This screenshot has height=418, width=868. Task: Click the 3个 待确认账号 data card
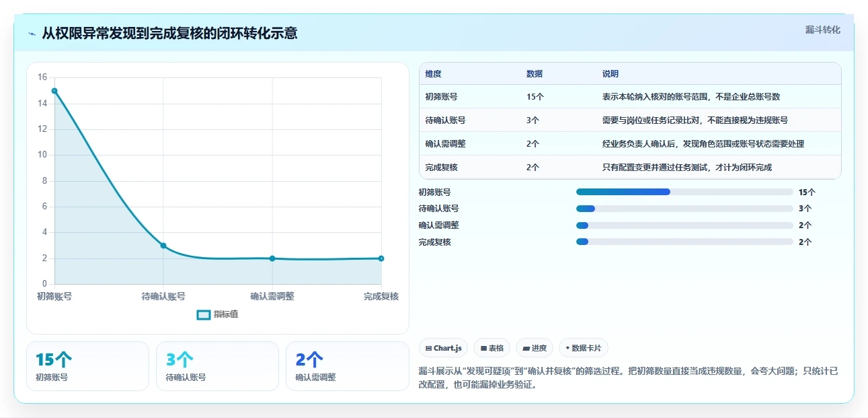tap(217, 366)
